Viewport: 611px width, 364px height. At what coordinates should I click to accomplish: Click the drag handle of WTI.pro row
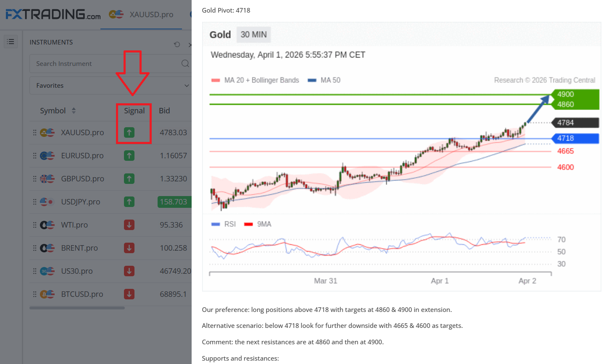(x=34, y=225)
